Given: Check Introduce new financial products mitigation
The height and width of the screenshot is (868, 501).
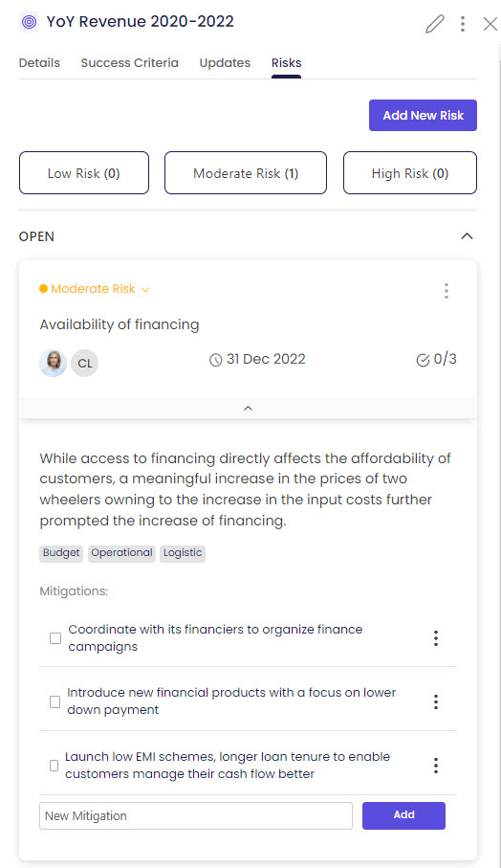Looking at the screenshot, I should tap(54, 701).
